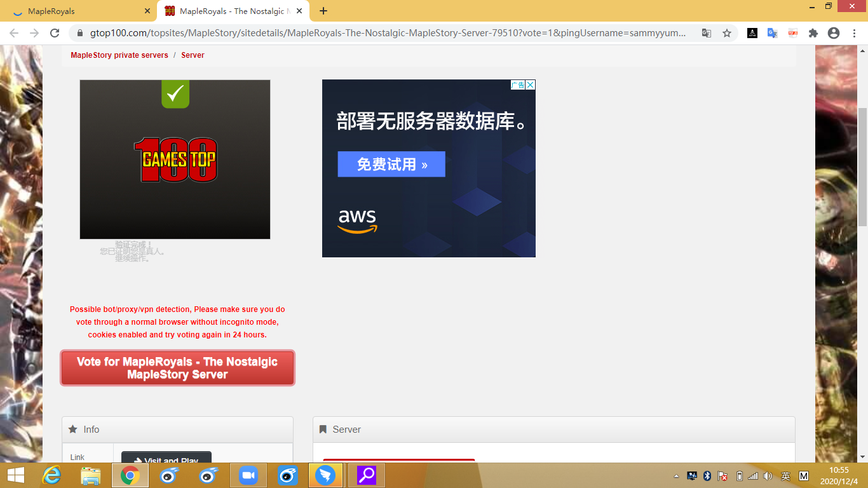Click the volume speaker tray icon
Viewport: 868px width, 488px height.
coord(768,476)
